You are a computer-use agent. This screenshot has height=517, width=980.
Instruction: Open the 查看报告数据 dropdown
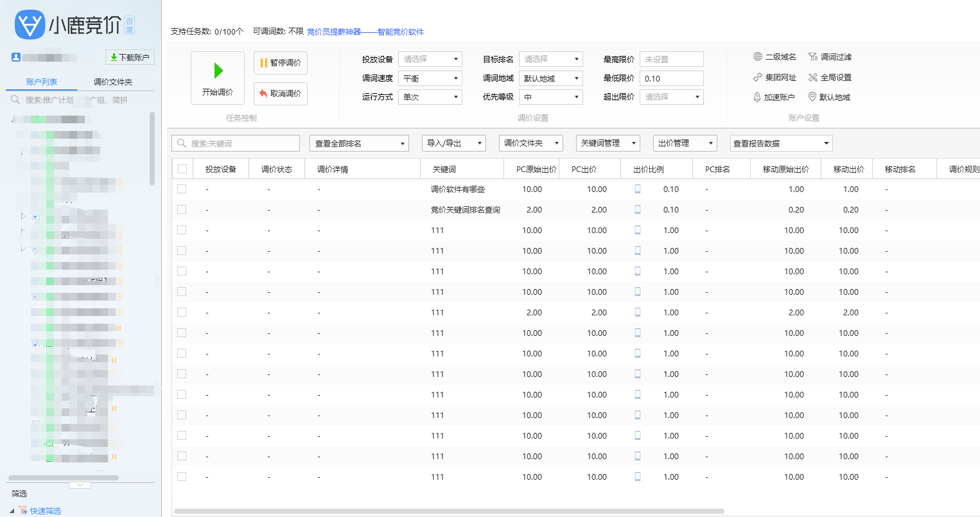pyautogui.click(x=782, y=143)
